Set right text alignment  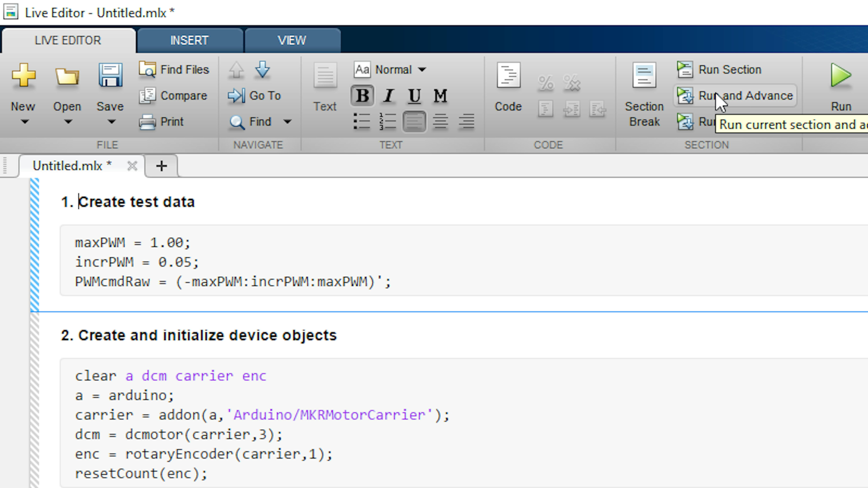(x=467, y=122)
